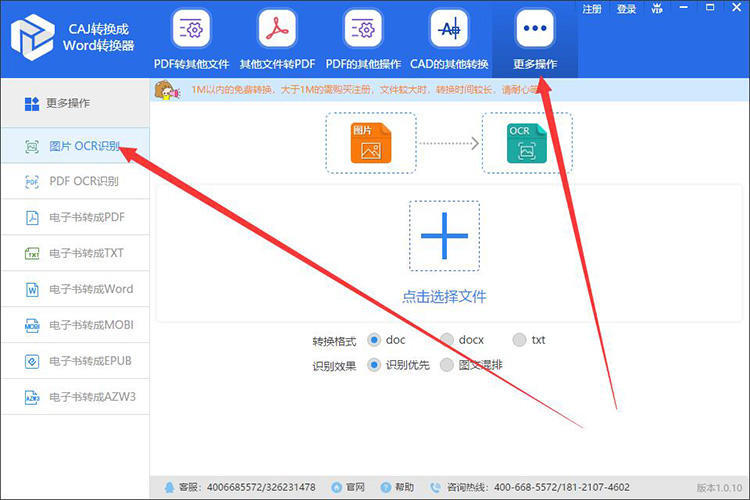Click the green OCR file icon
The height and width of the screenshot is (500, 750).
pos(527,143)
